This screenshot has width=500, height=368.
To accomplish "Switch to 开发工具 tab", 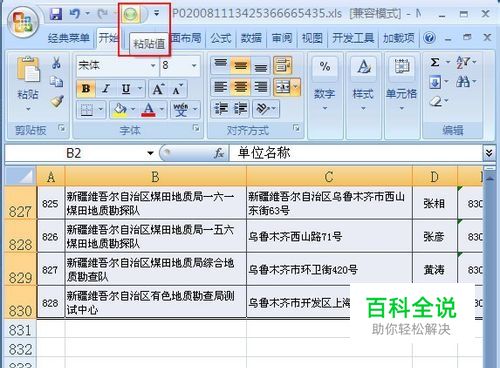I will (x=353, y=38).
